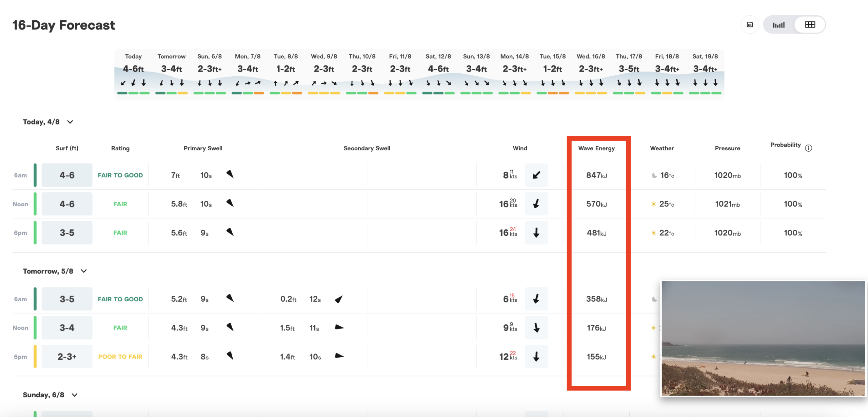Click the Probability info icon
This screenshot has height=417, width=868.
808,148
